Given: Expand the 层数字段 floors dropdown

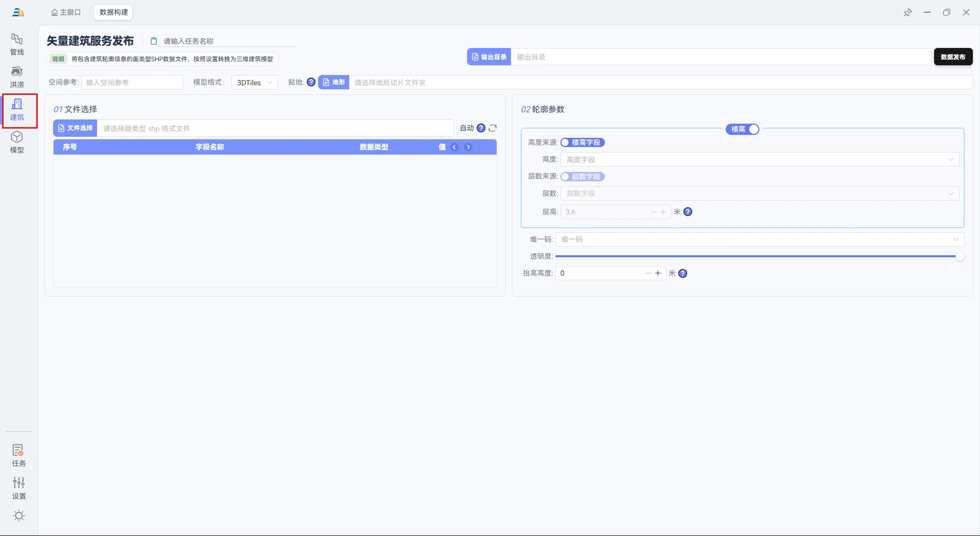Looking at the screenshot, I should [760, 193].
